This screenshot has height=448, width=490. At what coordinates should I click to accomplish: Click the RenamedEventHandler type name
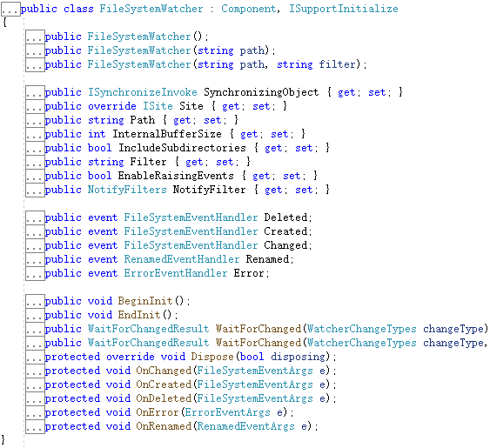(182, 259)
